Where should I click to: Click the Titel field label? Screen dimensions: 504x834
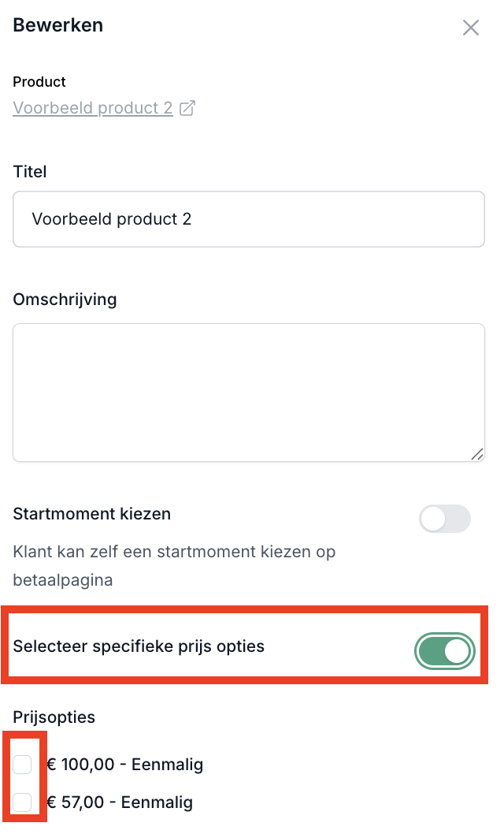click(x=30, y=171)
